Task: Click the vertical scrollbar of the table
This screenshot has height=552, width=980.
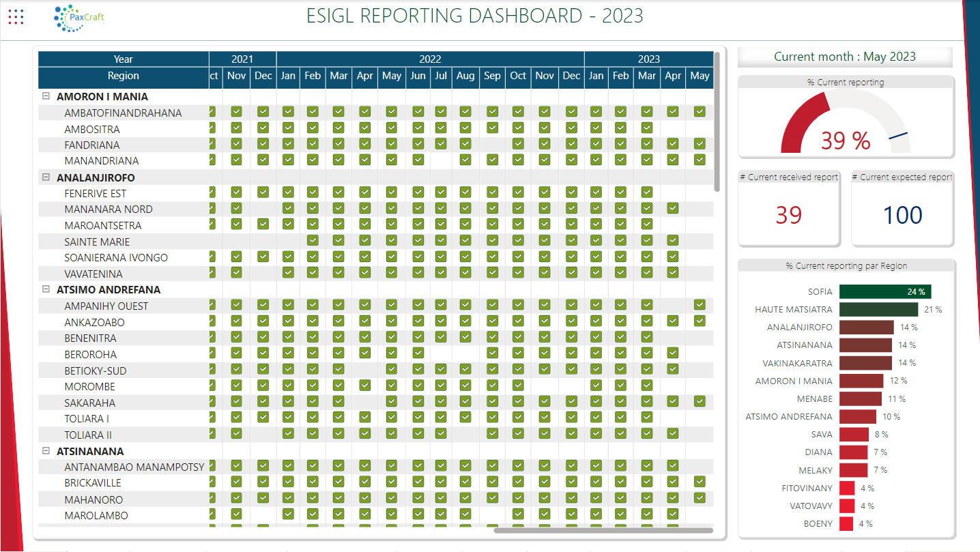Action: click(717, 121)
